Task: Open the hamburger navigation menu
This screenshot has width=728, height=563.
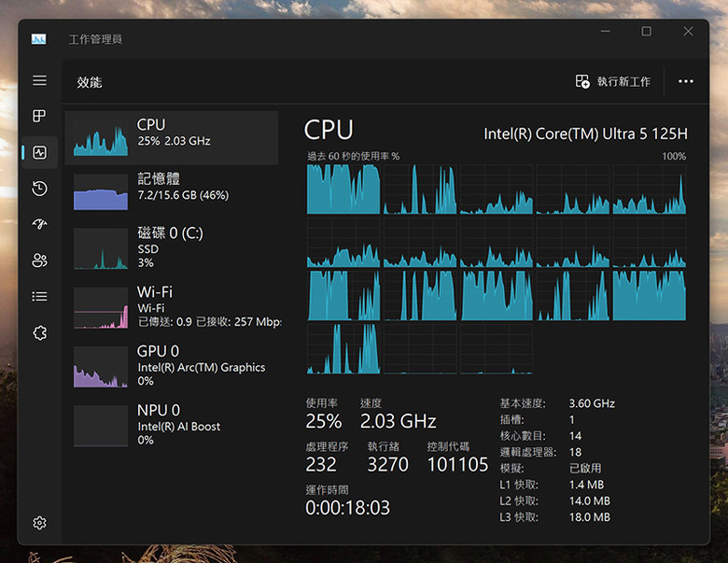Action: 39,80
